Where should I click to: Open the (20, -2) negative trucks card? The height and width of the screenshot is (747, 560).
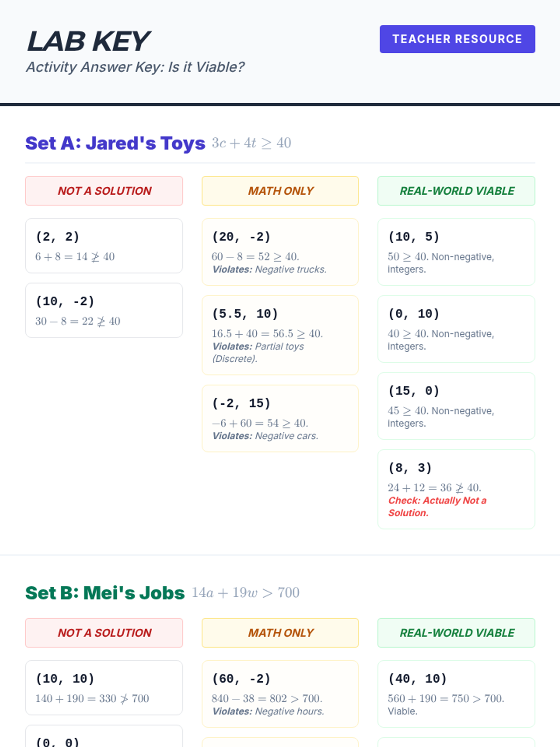pos(280,252)
